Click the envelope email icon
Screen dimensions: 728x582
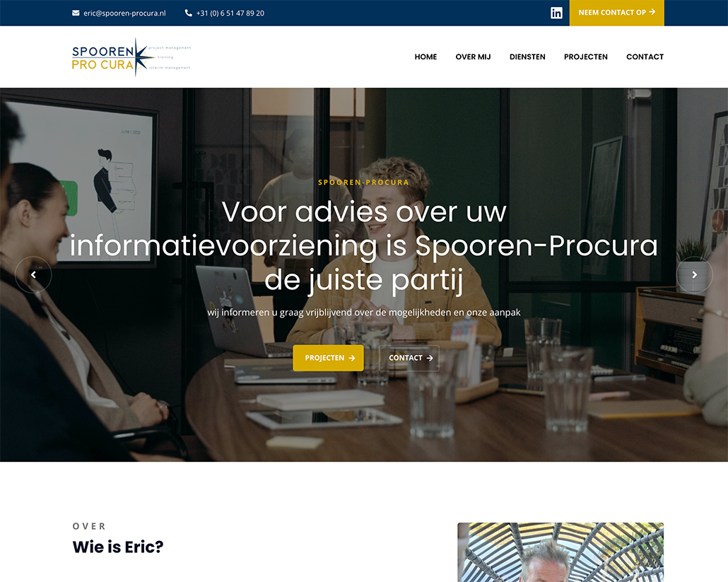tap(76, 13)
